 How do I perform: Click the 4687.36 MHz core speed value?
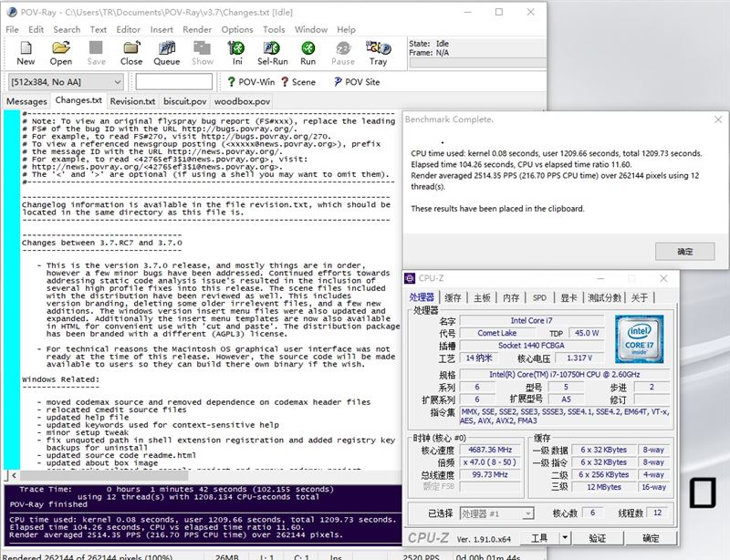tap(490, 450)
